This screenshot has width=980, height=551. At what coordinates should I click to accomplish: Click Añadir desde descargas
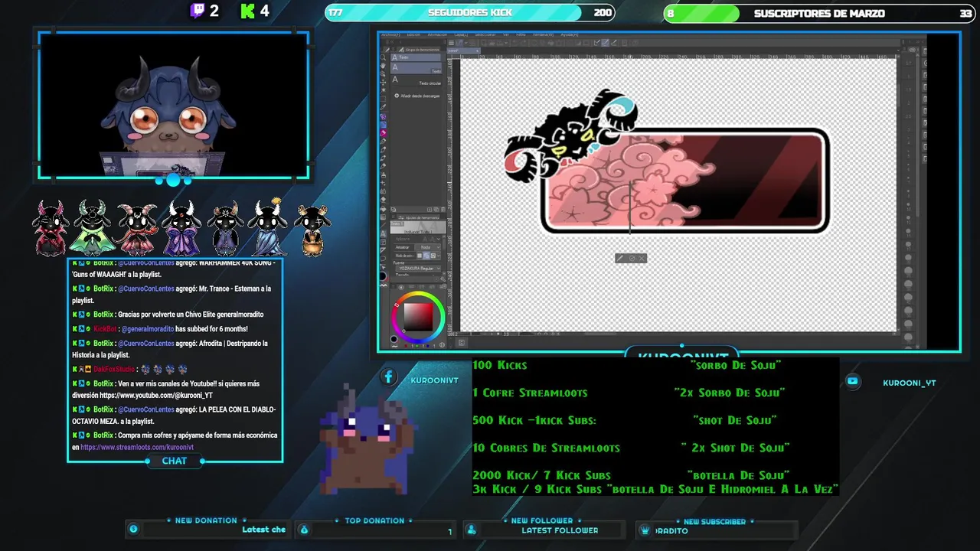pyautogui.click(x=417, y=96)
